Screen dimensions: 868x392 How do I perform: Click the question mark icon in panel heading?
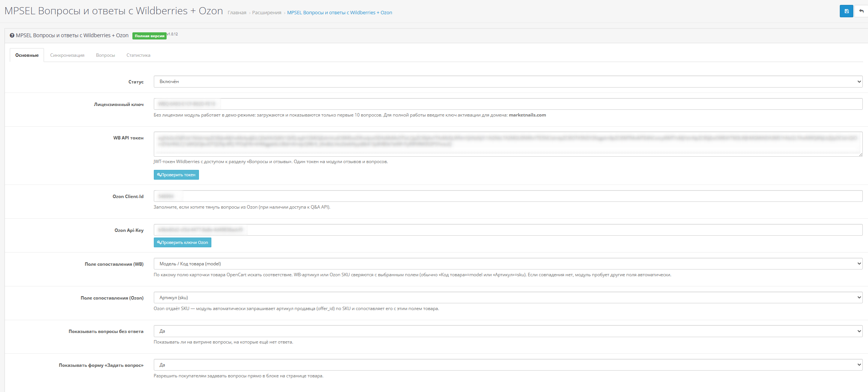pyautogui.click(x=12, y=35)
